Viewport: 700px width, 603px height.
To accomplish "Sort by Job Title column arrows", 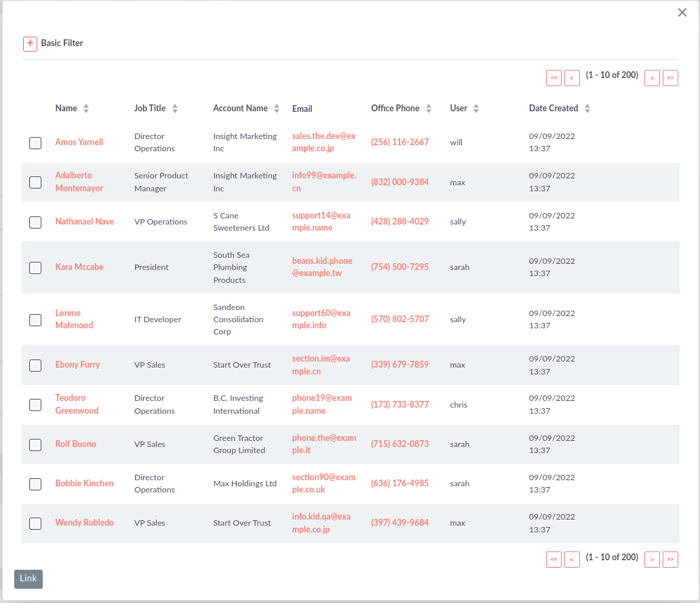I will coord(175,109).
